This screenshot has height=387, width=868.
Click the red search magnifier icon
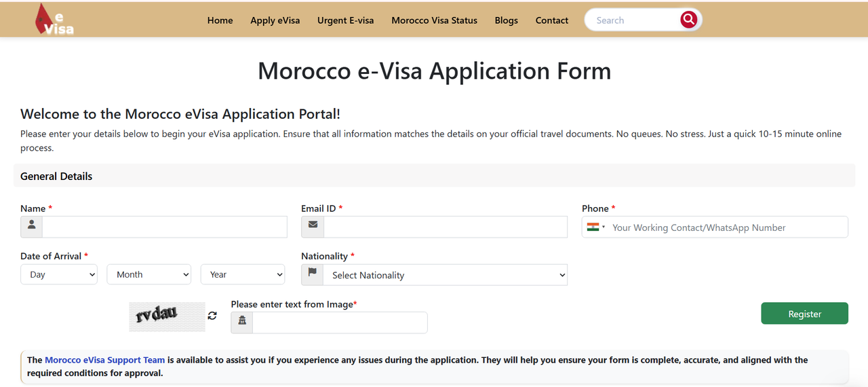[688, 20]
